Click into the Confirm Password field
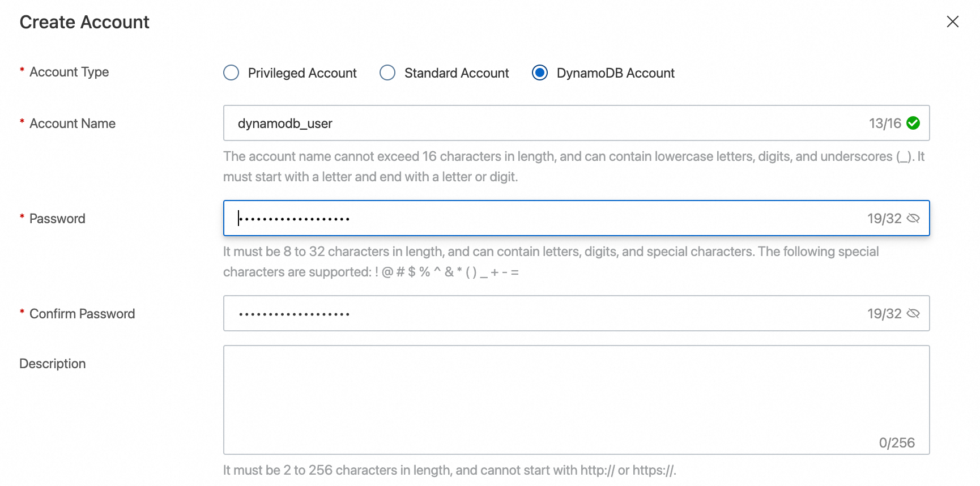The height and width of the screenshot is (486, 980). pos(544,313)
